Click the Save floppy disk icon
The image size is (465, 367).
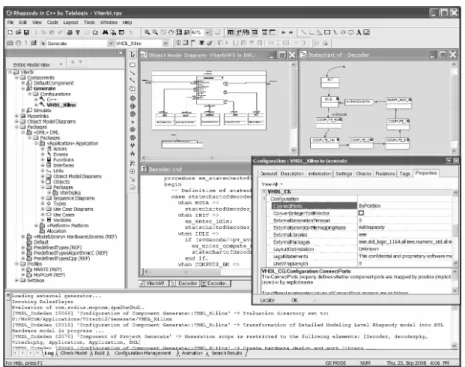[x=26, y=32]
